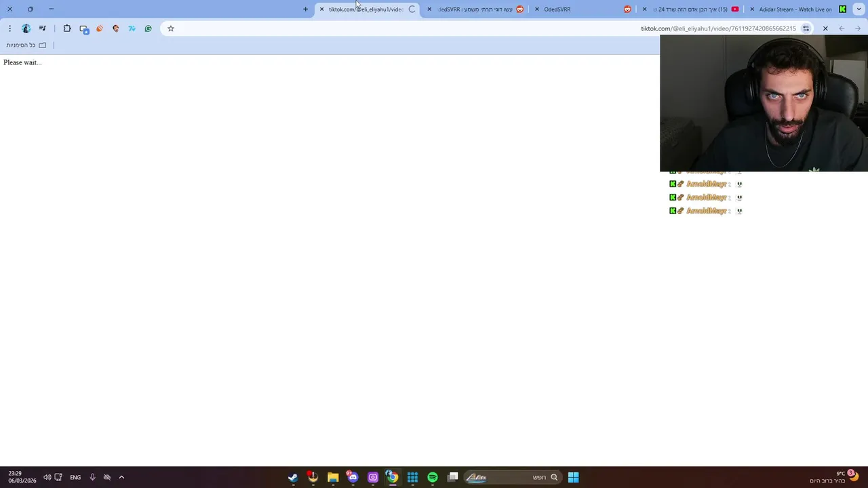Click the crossed-out camera tray icon
The height and width of the screenshot is (488, 868).
tap(107, 477)
